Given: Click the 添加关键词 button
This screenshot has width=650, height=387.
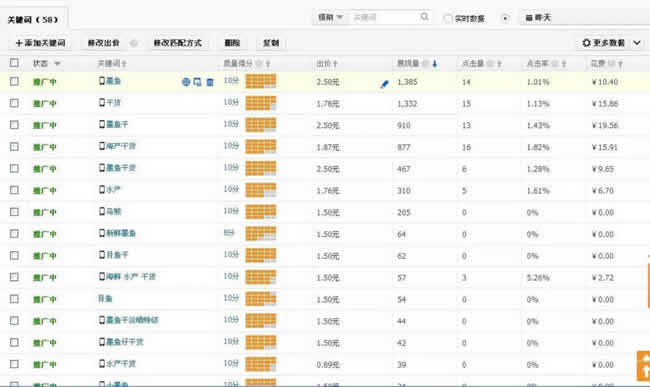Looking at the screenshot, I should 40,43.
